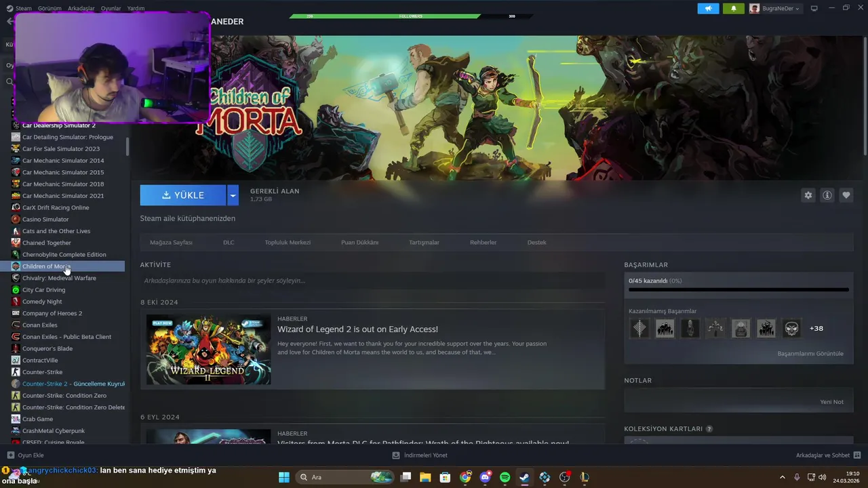
Task: Click the activity comment input field
Action: (x=372, y=281)
